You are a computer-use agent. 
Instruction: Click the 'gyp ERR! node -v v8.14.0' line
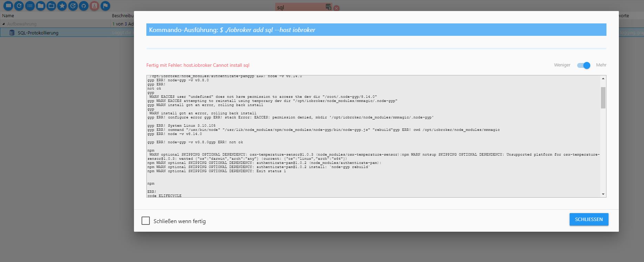click(x=175, y=134)
